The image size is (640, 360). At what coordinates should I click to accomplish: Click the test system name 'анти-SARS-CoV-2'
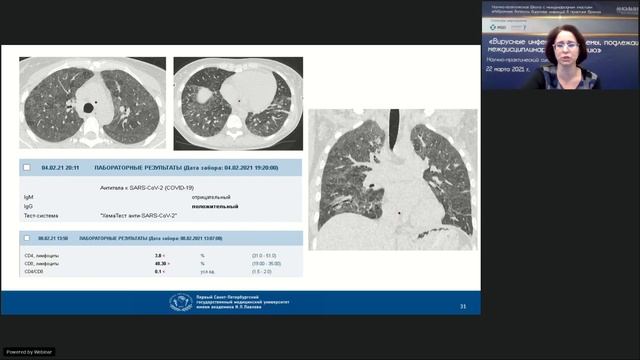(x=138, y=216)
